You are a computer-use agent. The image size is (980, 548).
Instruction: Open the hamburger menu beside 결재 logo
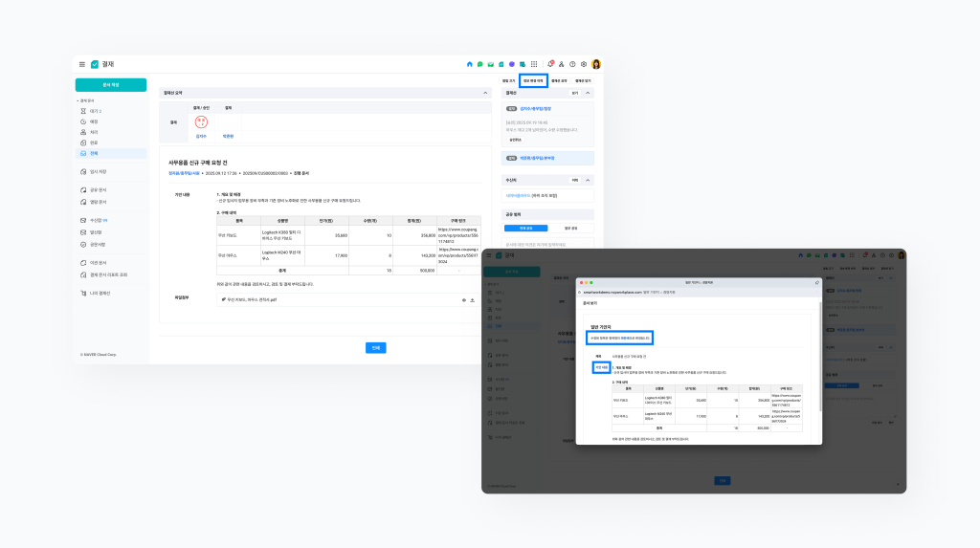coord(82,64)
